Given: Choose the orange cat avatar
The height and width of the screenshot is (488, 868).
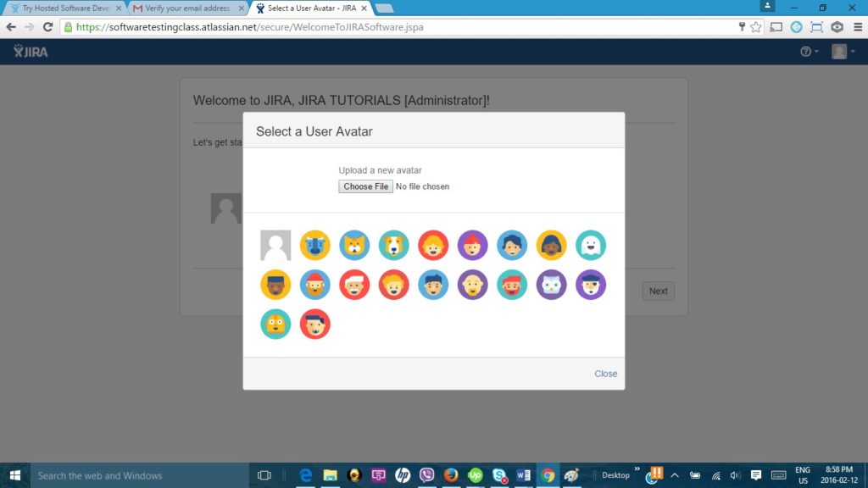Looking at the screenshot, I should coord(354,245).
